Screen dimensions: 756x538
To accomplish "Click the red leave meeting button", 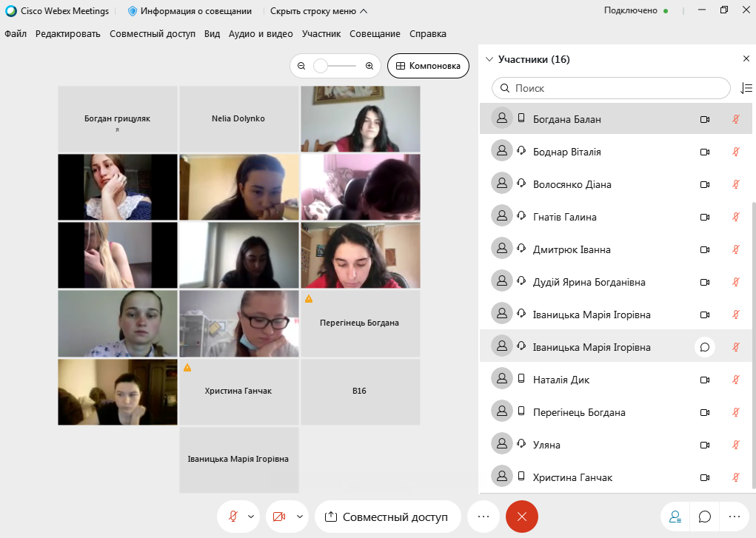I will click(522, 517).
